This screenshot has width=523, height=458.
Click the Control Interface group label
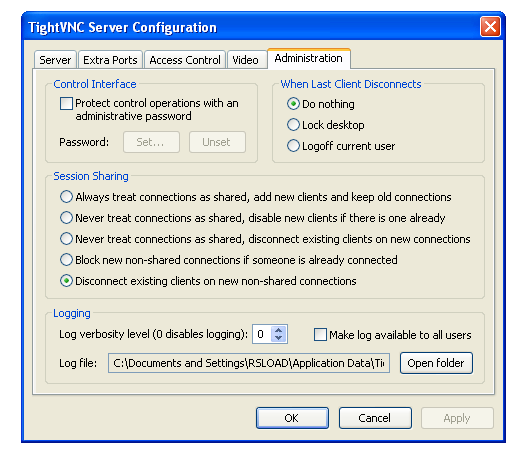tap(95, 84)
